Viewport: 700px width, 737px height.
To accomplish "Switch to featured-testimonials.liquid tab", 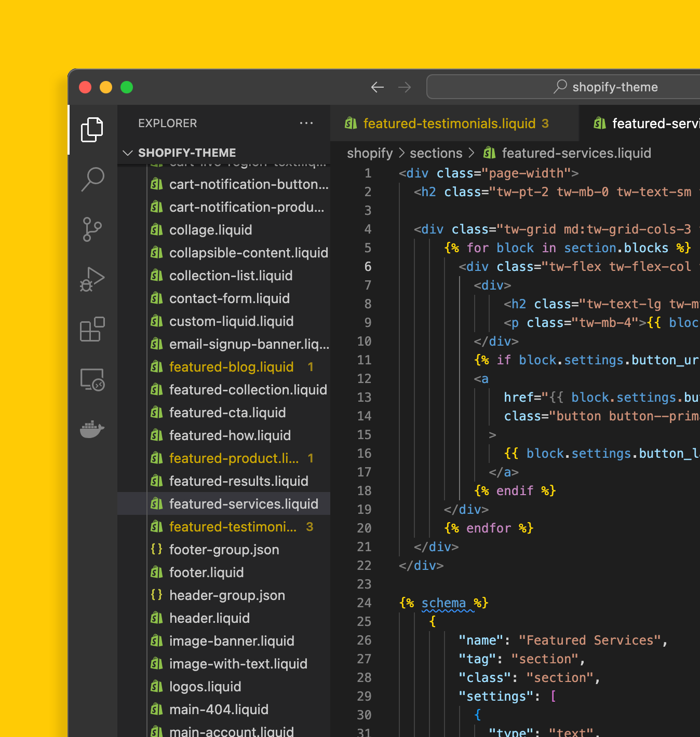I will [x=454, y=123].
